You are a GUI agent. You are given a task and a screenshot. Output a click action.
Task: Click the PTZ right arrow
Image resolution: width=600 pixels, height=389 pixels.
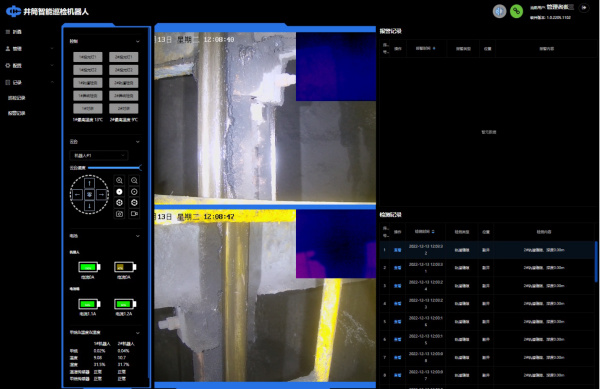coord(101,195)
